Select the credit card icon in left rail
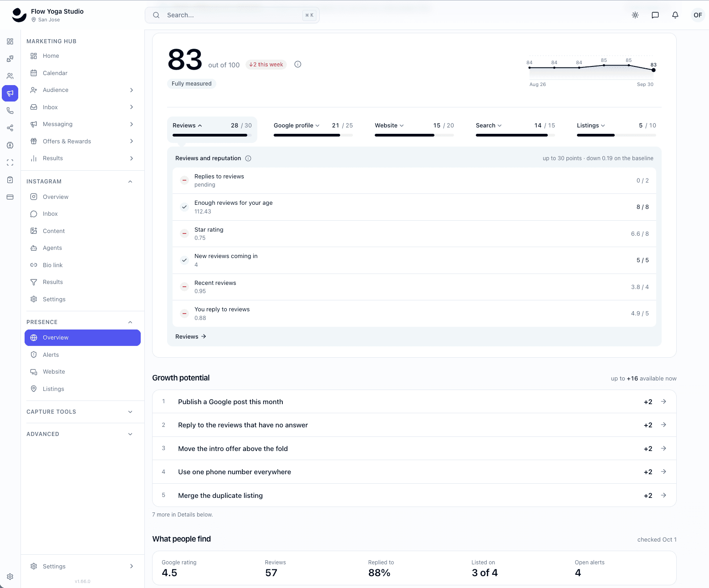The height and width of the screenshot is (588, 709). click(10, 197)
